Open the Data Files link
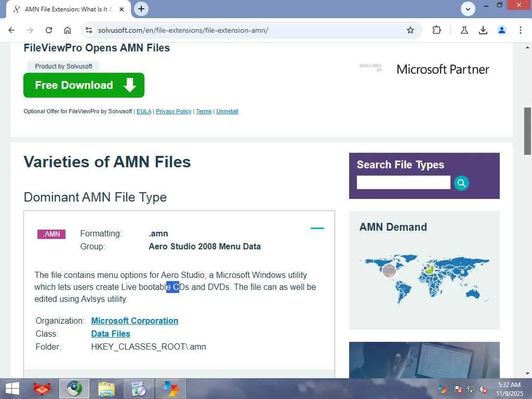The width and height of the screenshot is (532, 399). click(111, 334)
